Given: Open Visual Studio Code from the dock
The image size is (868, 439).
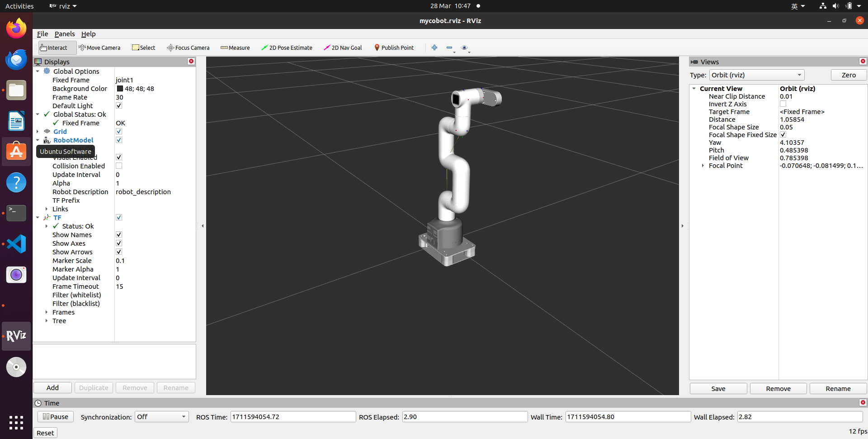Looking at the screenshot, I should [16, 244].
